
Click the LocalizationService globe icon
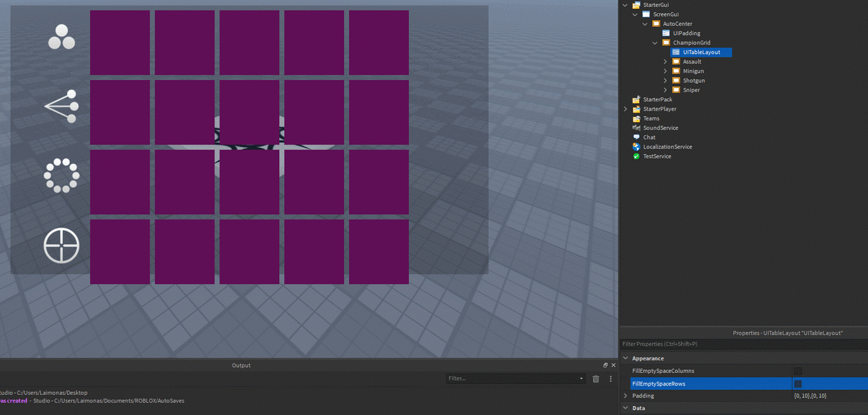[636, 147]
